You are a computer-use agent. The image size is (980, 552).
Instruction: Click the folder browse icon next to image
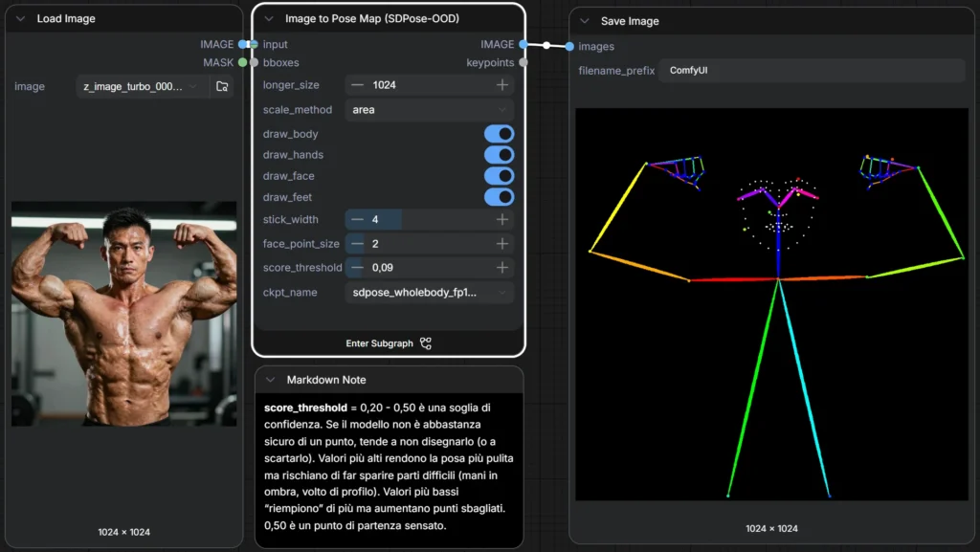(x=222, y=86)
